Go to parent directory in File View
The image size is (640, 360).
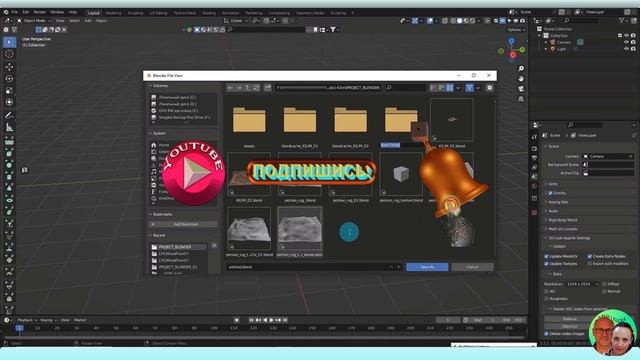coord(248,87)
